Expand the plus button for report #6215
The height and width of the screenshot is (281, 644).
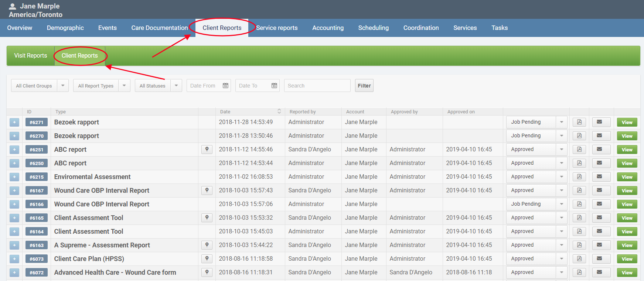(x=14, y=177)
